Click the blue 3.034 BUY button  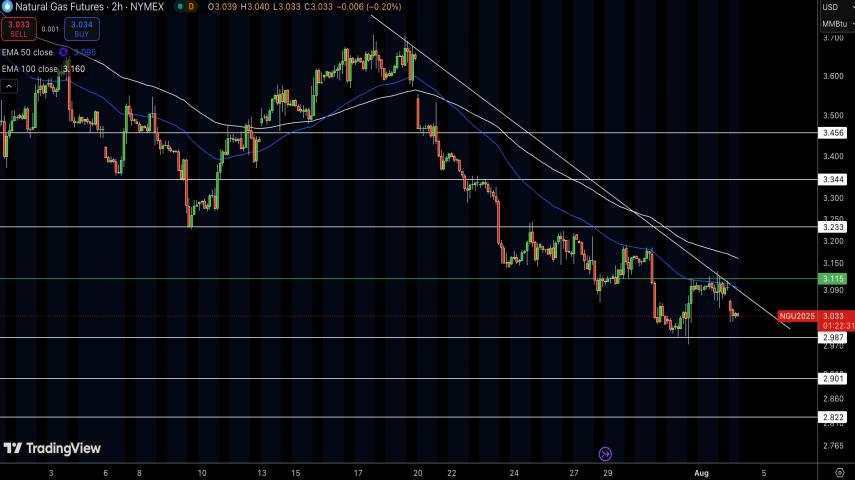[83, 29]
